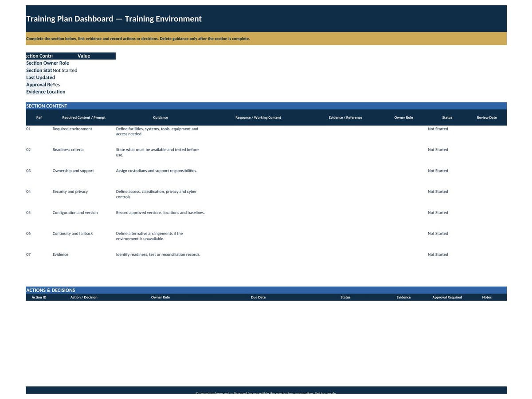Click the instruction banner about completing the section
This screenshot has height=399, width=532.
tap(266, 39)
